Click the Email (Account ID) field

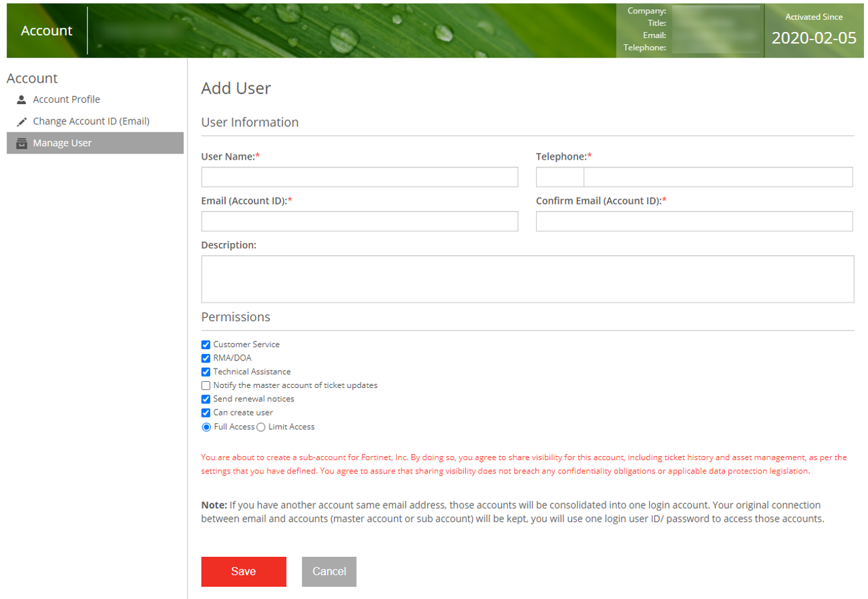(359, 221)
